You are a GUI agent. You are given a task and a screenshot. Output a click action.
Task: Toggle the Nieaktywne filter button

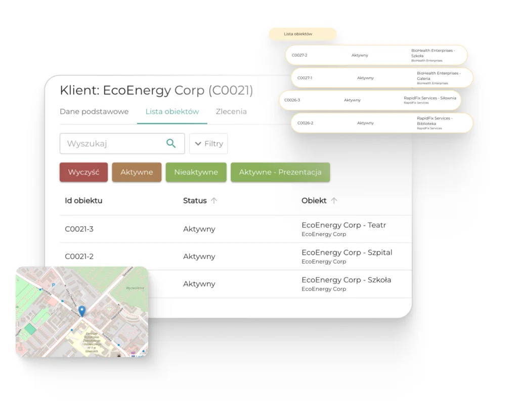[x=196, y=172]
